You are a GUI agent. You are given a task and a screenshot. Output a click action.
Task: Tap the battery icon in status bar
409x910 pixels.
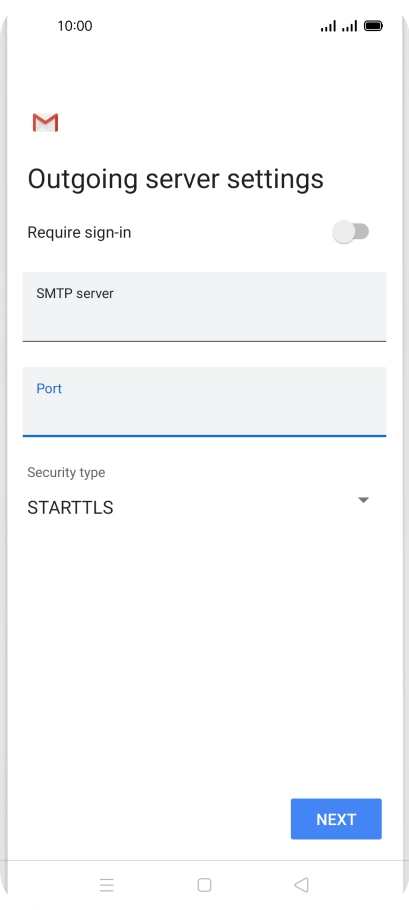[x=373, y=26]
